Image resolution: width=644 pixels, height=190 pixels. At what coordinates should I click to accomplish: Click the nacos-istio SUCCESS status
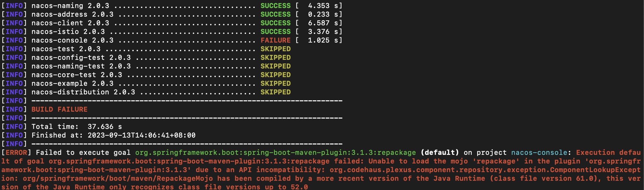point(275,32)
